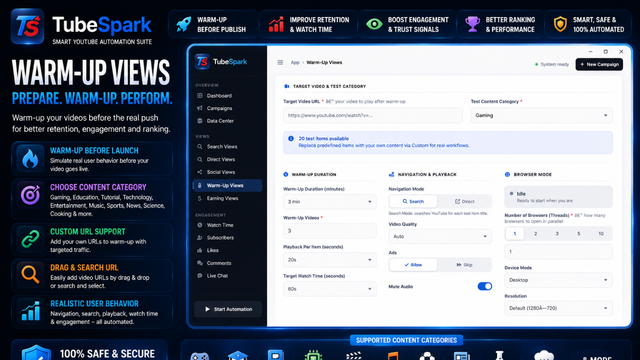Click the large TubeSpark TS logo
Image resolution: width=640 pixels, height=360 pixels.
[27, 26]
